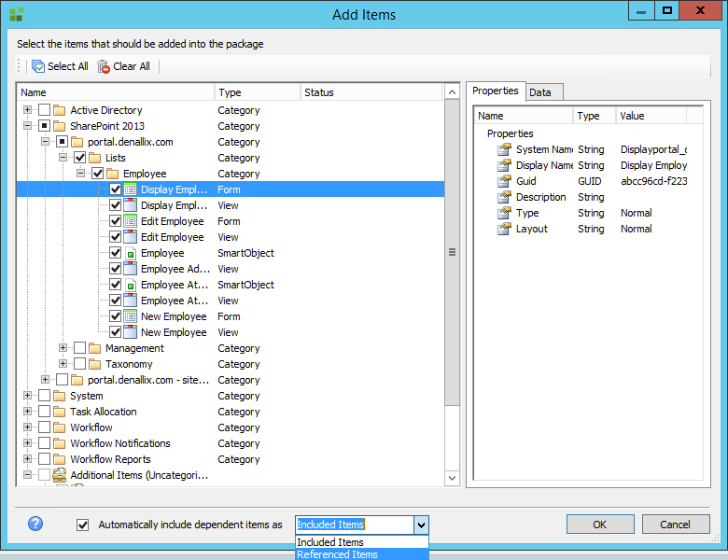Click the Edit Employee form icon
This screenshot has height=560, width=728.
pos(131,221)
